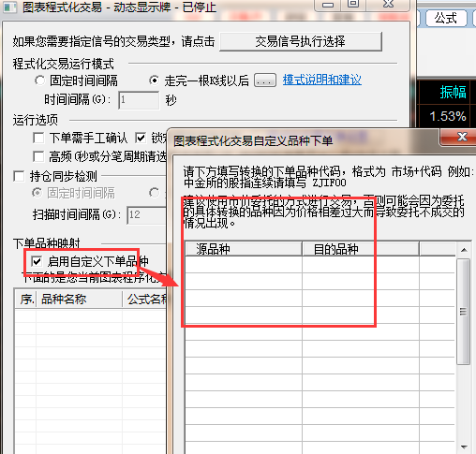Click the 振幅 column header in background

pyautogui.click(x=453, y=92)
